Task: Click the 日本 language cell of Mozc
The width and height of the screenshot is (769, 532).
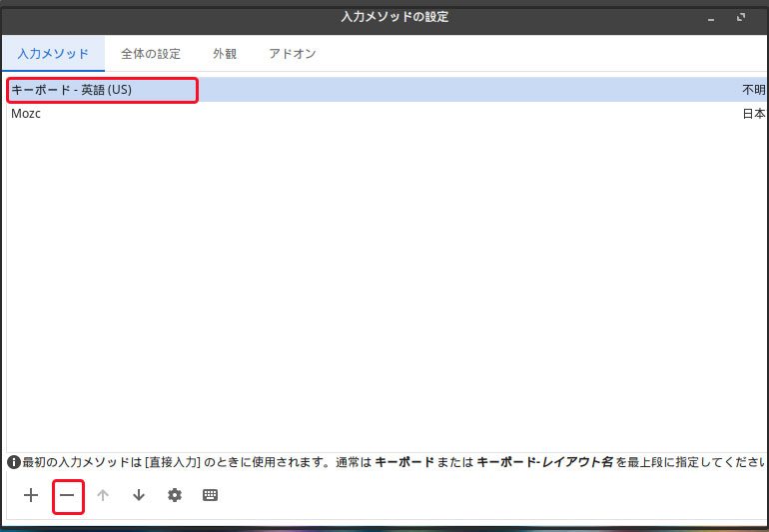Action: click(x=753, y=114)
